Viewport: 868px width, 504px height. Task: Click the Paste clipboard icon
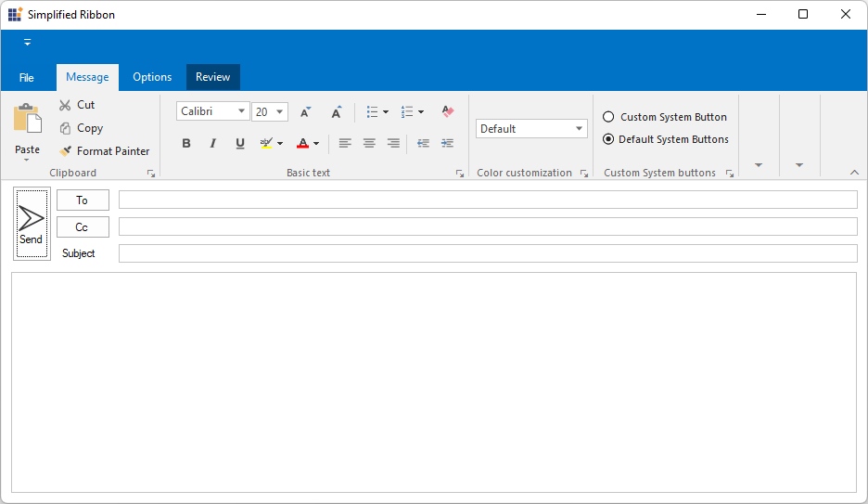click(x=27, y=119)
